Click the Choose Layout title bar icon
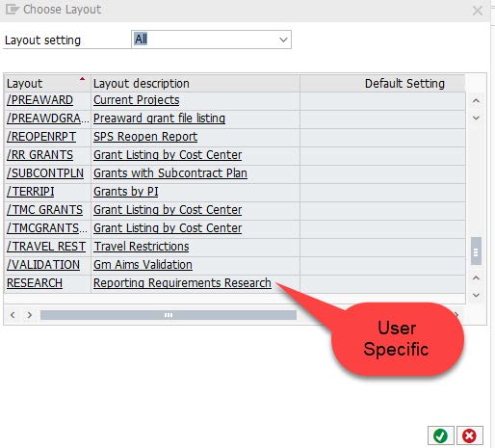The image size is (495, 448). 13,10
